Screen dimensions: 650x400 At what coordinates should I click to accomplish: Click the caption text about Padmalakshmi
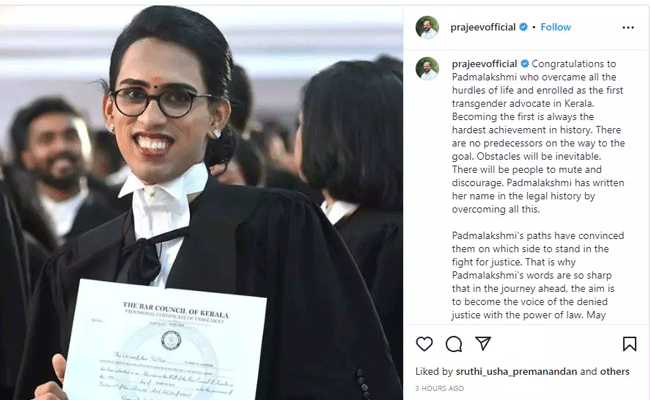538,136
